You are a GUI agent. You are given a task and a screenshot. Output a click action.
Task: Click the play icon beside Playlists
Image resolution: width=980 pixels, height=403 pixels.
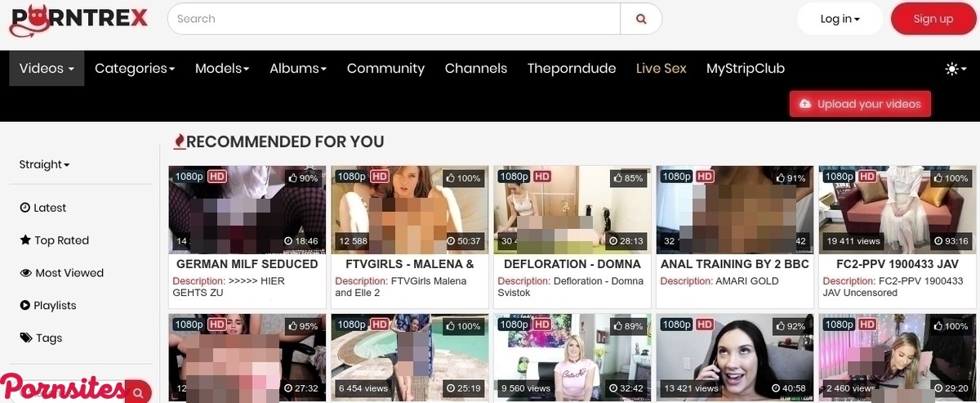pos(25,306)
